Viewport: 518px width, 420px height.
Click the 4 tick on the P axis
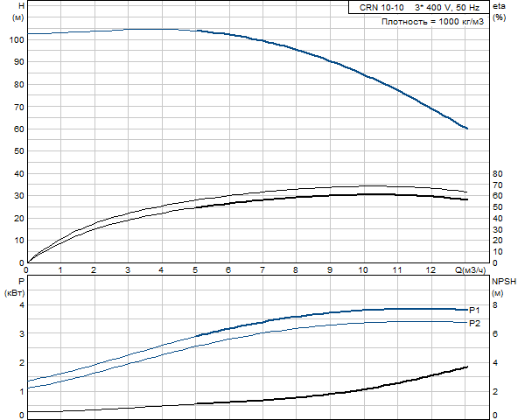click(x=22, y=305)
